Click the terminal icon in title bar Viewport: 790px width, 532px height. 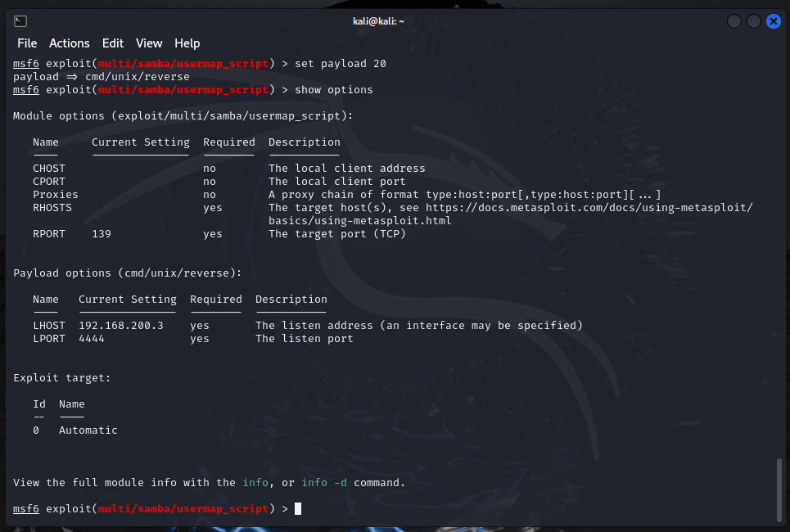click(x=20, y=21)
